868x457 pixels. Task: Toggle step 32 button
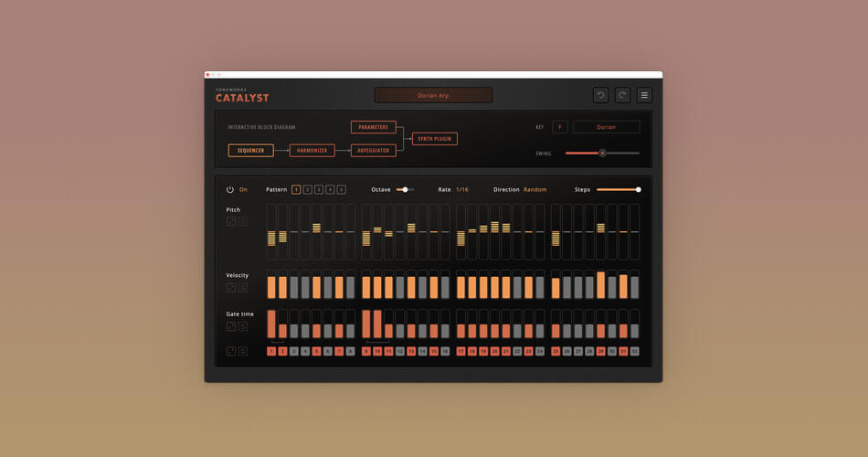tap(634, 351)
